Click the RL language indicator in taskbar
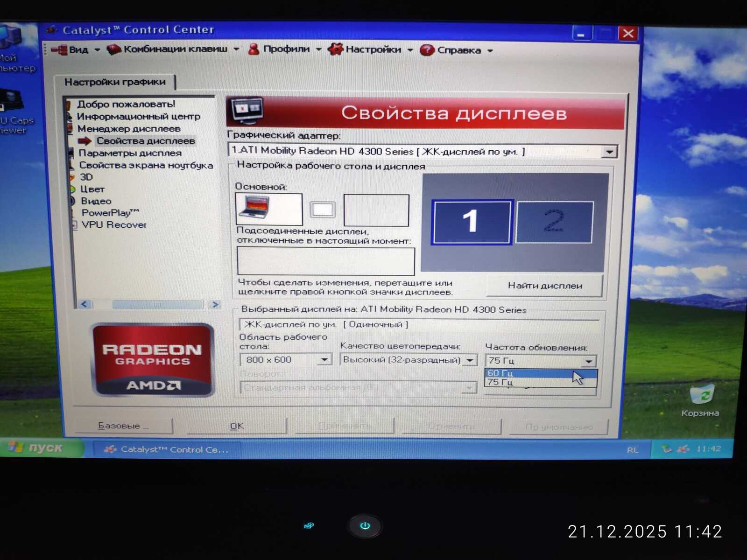This screenshot has width=747, height=560. (633, 450)
